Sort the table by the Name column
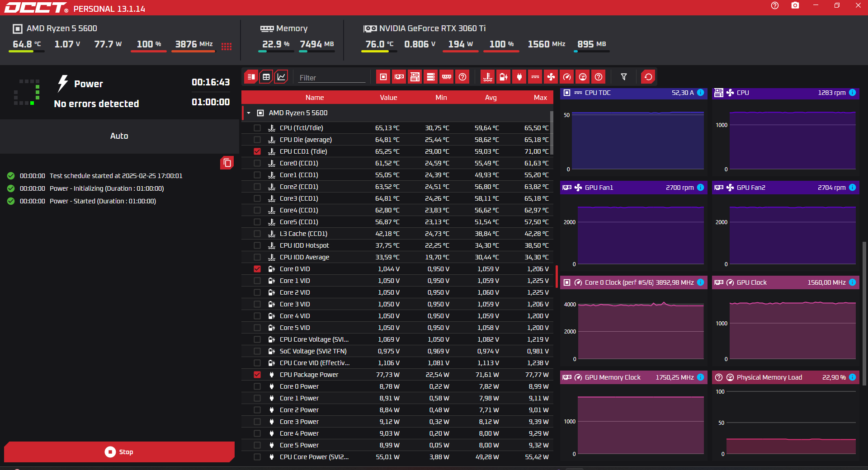Screen dimensions: 868x470 (x=315, y=98)
